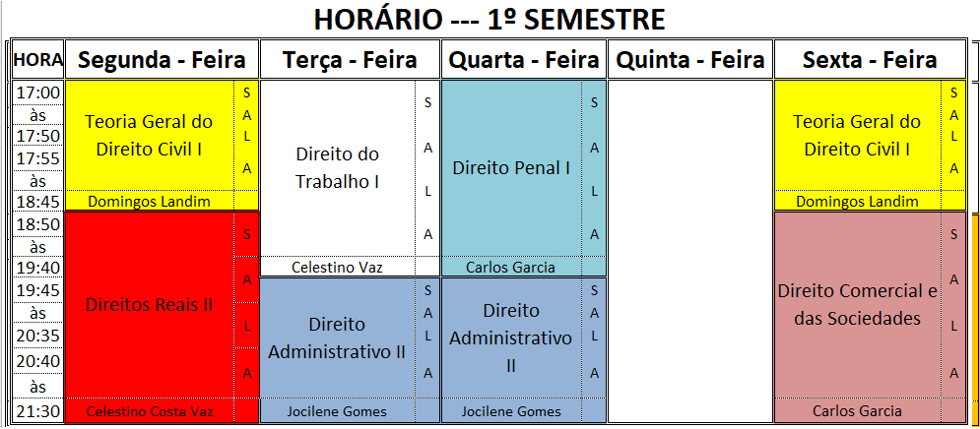
Task: Click Monday's Teoria Geral do Direito Civil I cell
Action: coord(149,136)
